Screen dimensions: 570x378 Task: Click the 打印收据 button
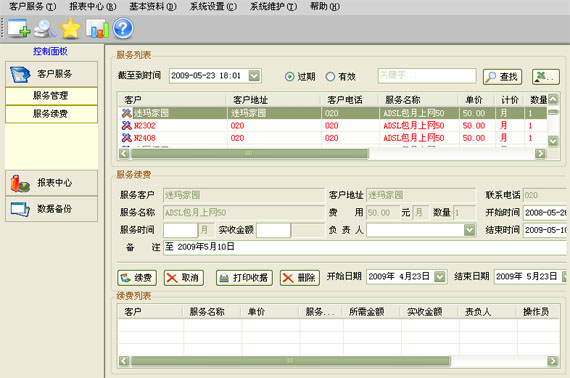click(x=244, y=278)
